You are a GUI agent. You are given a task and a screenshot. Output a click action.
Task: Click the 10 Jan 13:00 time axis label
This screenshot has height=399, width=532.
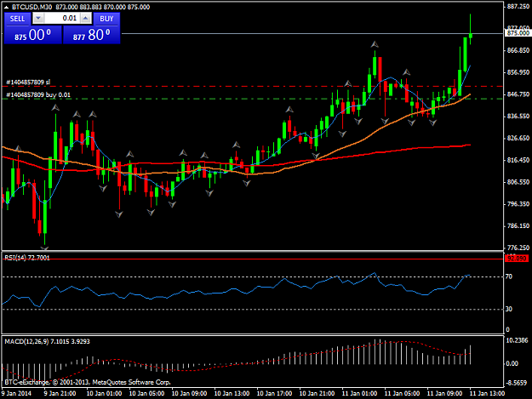point(232,393)
